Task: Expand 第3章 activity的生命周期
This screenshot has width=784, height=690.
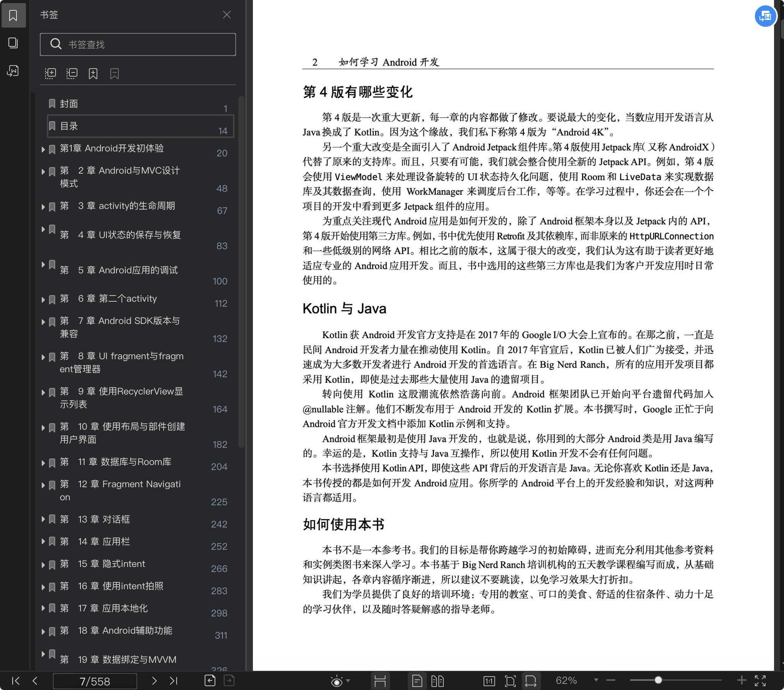Action: (x=43, y=207)
